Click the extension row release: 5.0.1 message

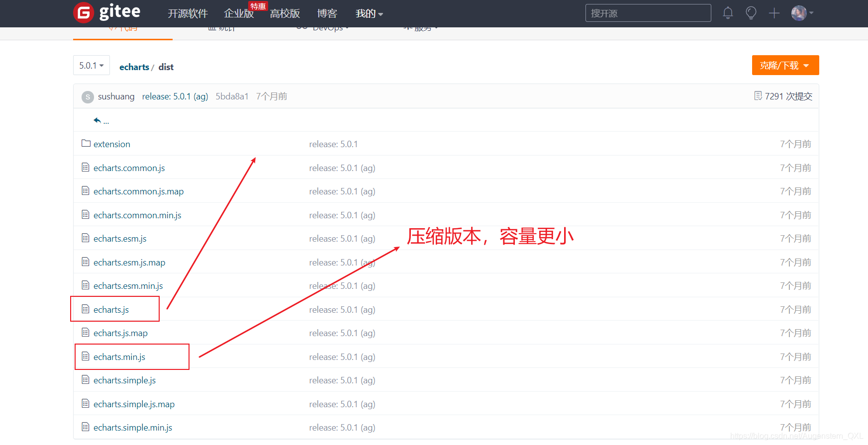coord(333,144)
